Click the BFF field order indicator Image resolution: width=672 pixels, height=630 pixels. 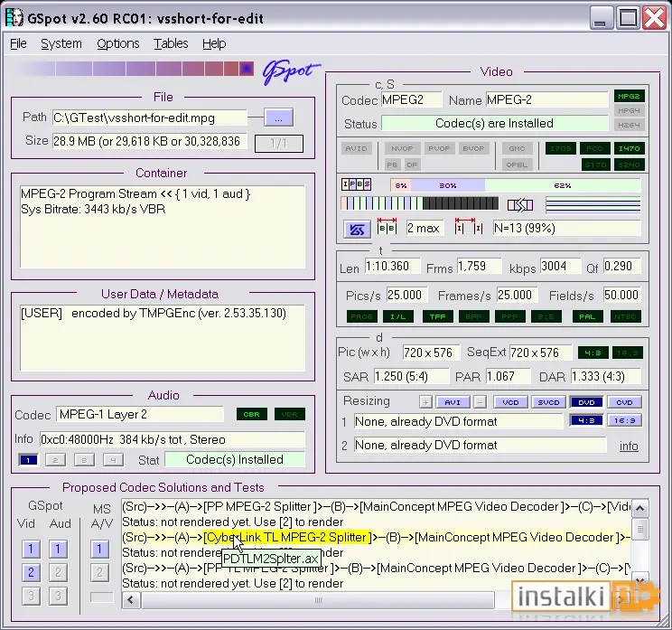pos(473,316)
